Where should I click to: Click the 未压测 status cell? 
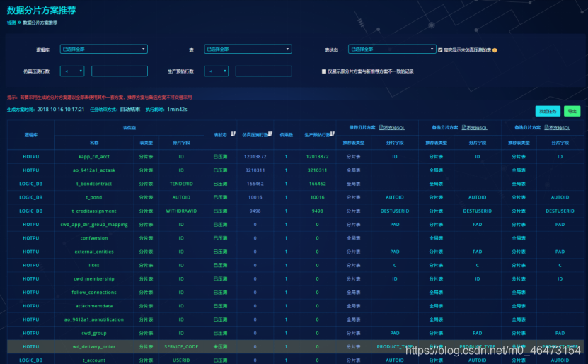(x=220, y=347)
